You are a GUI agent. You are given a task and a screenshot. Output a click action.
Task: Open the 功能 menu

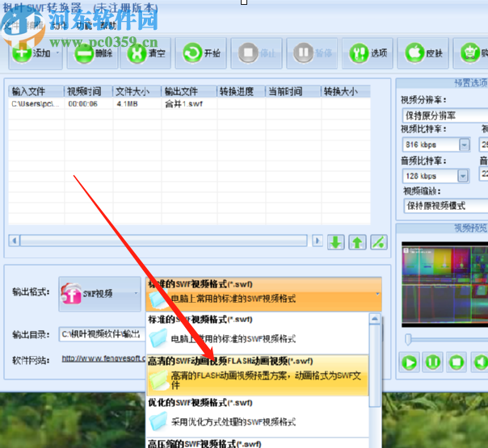tap(84, 26)
